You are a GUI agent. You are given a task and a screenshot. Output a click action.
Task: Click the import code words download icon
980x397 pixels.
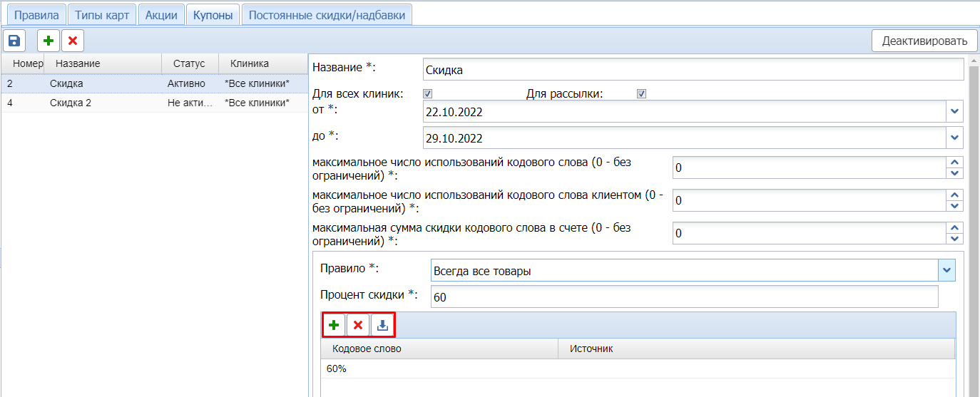[x=383, y=326]
